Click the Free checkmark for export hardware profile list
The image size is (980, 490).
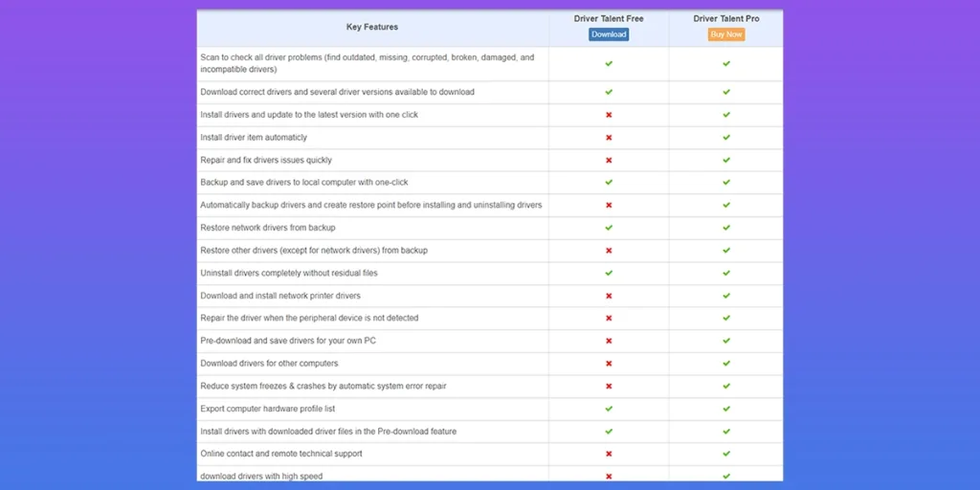pyautogui.click(x=609, y=409)
